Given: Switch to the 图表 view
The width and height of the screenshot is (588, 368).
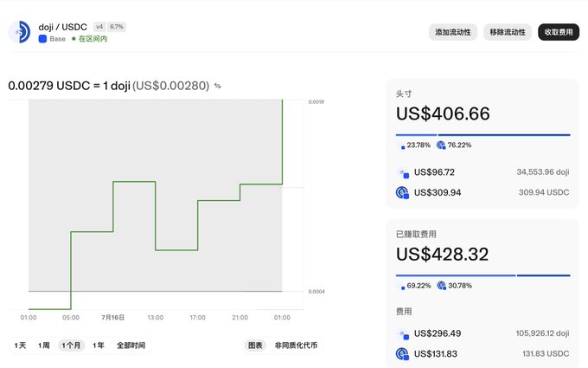Looking at the screenshot, I should pyautogui.click(x=255, y=345).
